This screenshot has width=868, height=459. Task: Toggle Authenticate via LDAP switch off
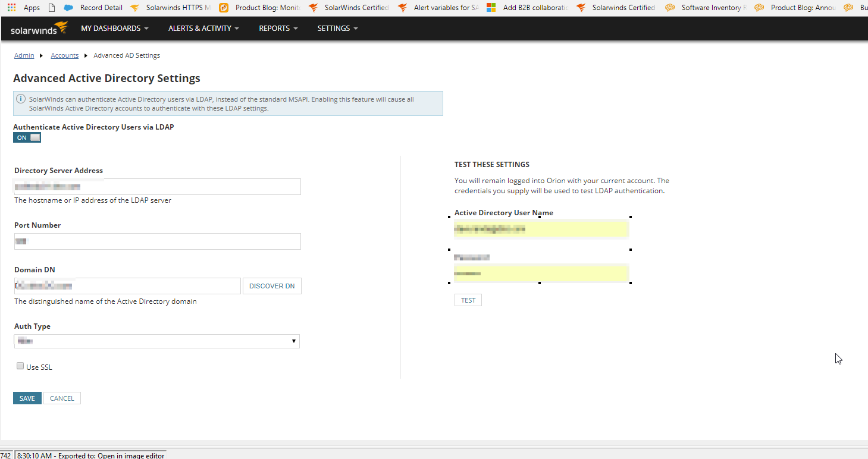[27, 137]
